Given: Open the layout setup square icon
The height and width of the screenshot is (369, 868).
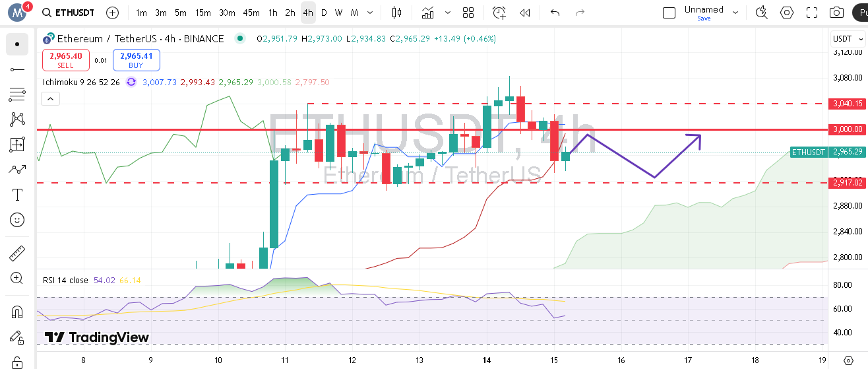Looking at the screenshot, I should click(669, 13).
